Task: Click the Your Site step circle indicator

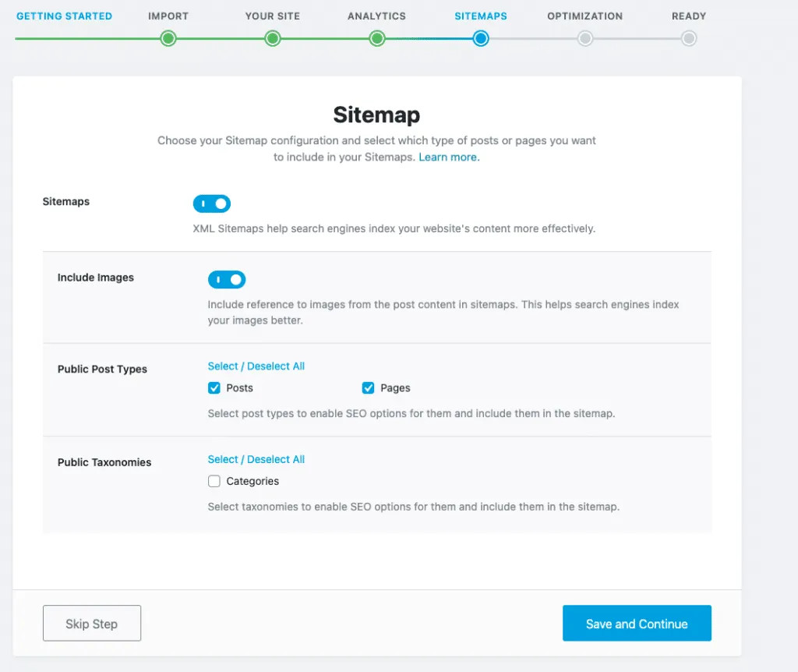Action: [272, 37]
